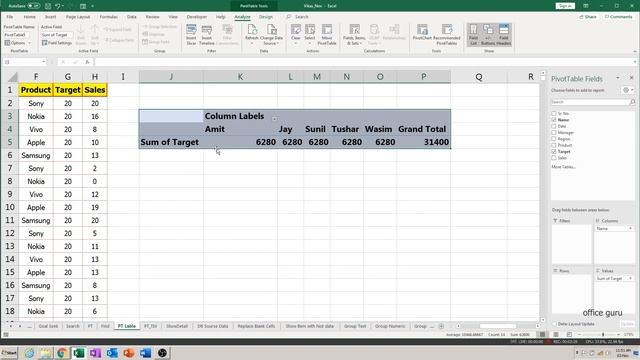Viewport: 640px width, 360px height.
Task: Click Move PivotTable
Action: click(327, 34)
